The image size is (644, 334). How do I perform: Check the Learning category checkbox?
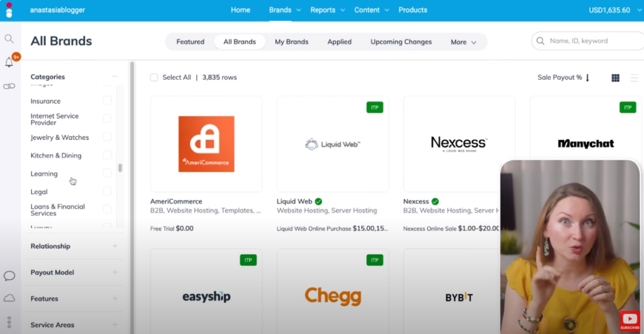[107, 173]
